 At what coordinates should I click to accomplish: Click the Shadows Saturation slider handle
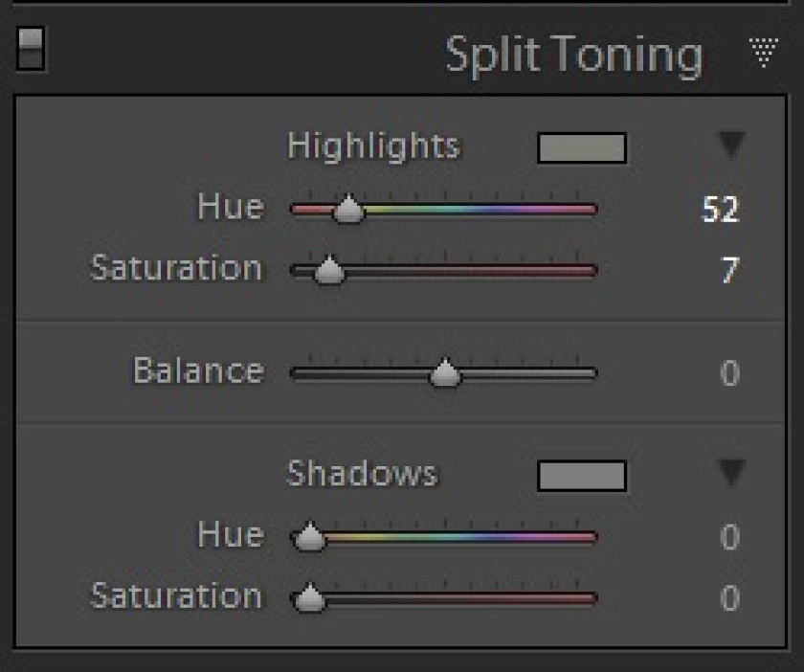pyautogui.click(x=308, y=599)
